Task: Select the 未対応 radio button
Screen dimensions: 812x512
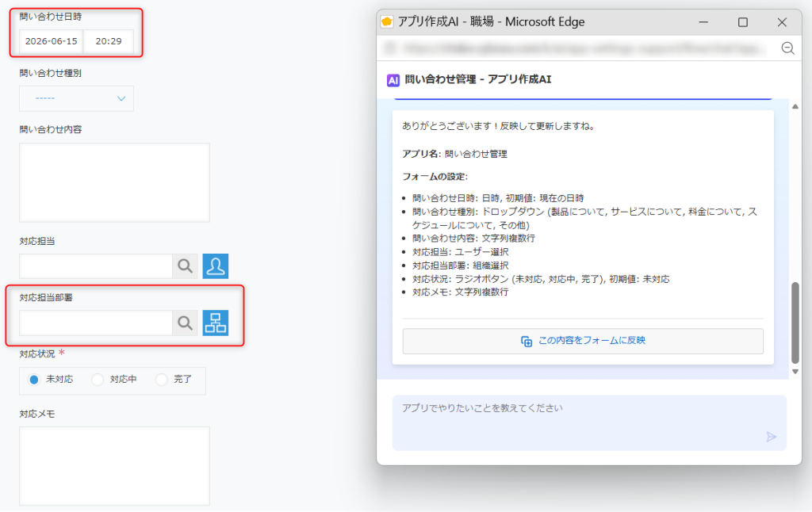Action: (x=33, y=380)
